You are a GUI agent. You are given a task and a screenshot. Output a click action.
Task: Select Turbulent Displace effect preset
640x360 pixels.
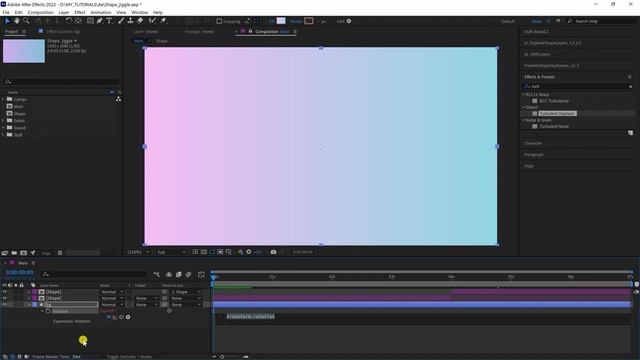tap(557, 113)
